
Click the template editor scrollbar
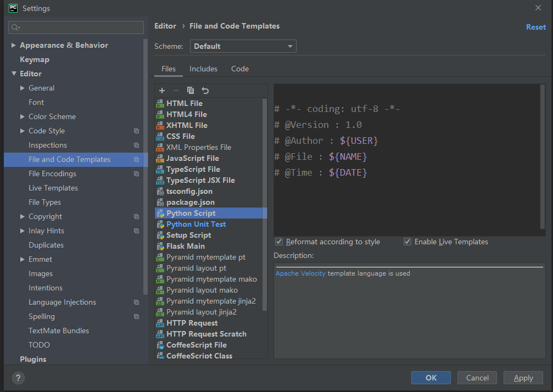[x=543, y=157]
